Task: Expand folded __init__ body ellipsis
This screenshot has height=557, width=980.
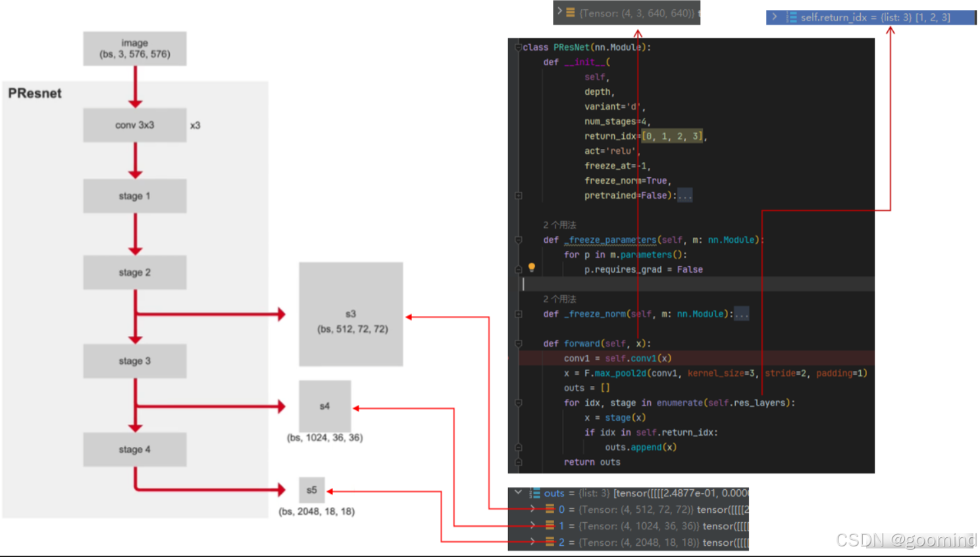Action: [x=684, y=196]
